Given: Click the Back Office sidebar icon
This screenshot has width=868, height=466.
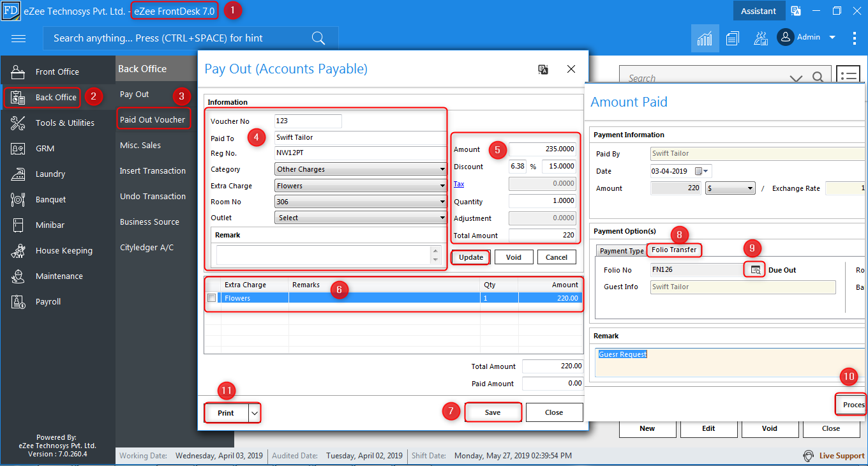Looking at the screenshot, I should coord(18,97).
